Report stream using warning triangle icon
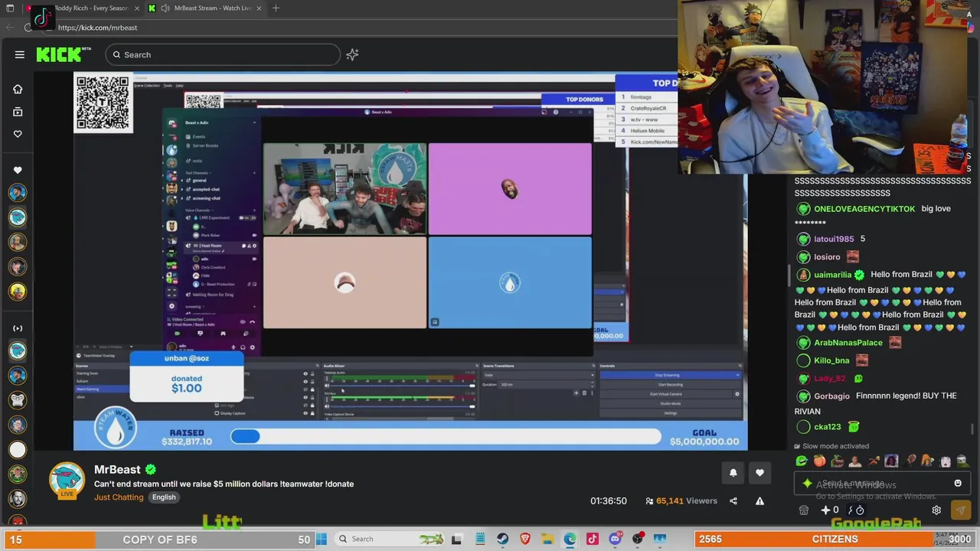Viewport: 980px width, 551px height. (759, 501)
